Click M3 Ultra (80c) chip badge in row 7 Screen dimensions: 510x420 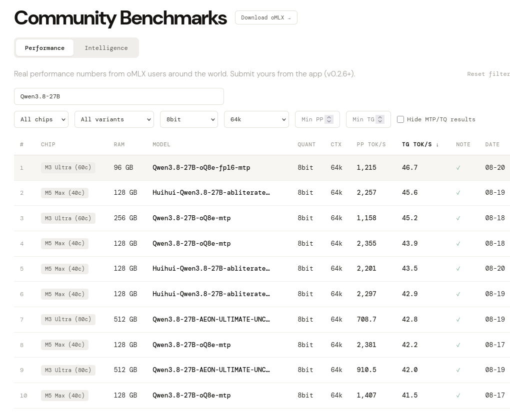point(68,319)
